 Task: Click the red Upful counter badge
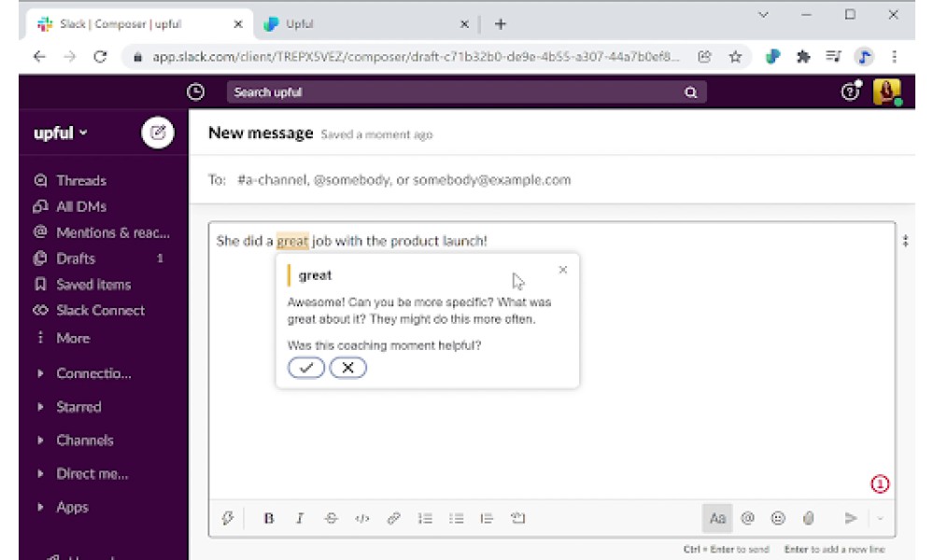[x=880, y=483]
